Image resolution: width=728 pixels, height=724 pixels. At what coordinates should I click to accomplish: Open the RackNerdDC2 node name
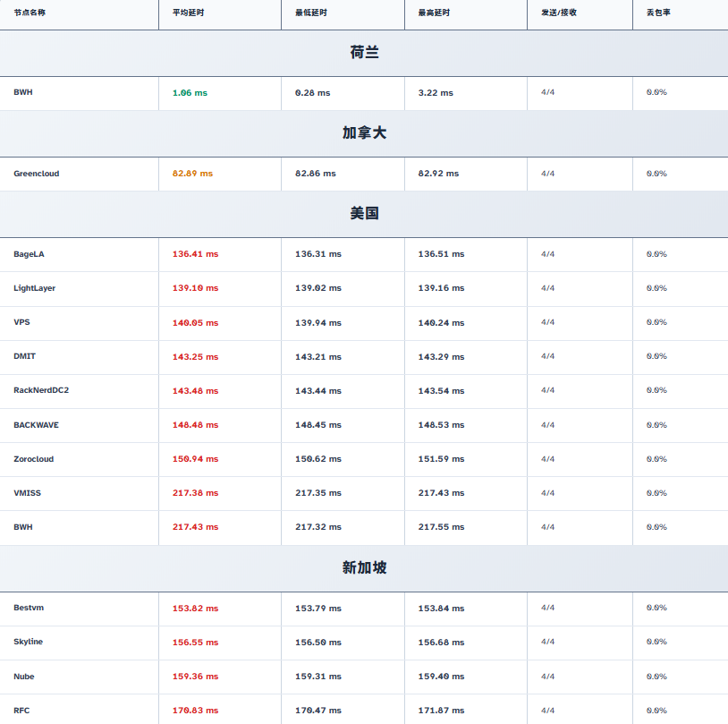pos(41,390)
